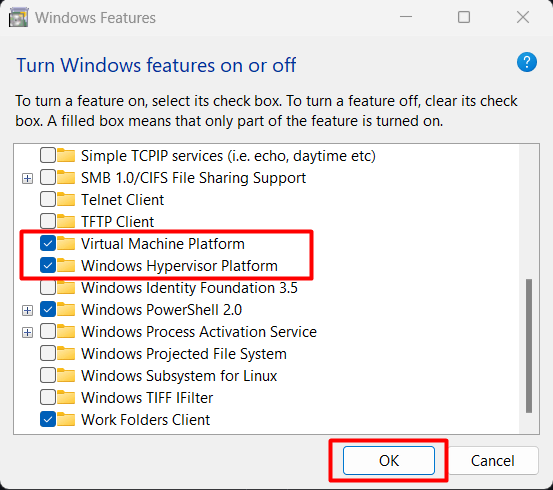Click the Windows Features title bar icon
Viewport: 553px width, 490px height.
tap(18, 18)
